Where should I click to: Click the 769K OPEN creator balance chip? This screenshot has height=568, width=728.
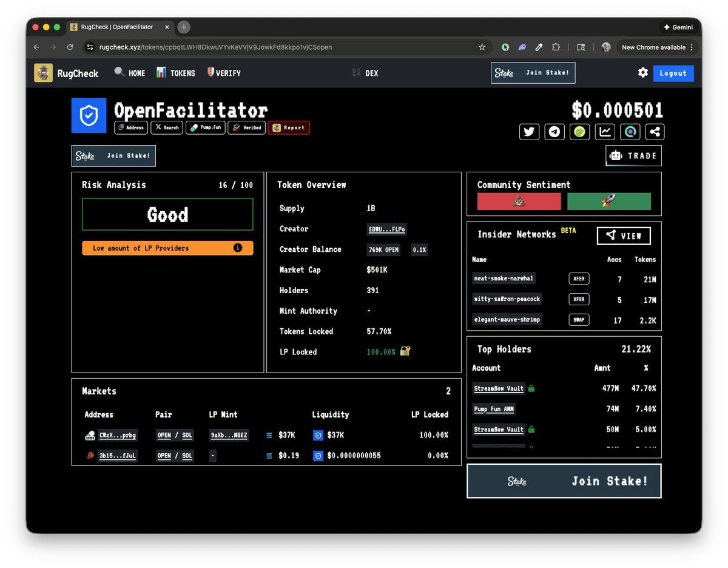tap(384, 249)
